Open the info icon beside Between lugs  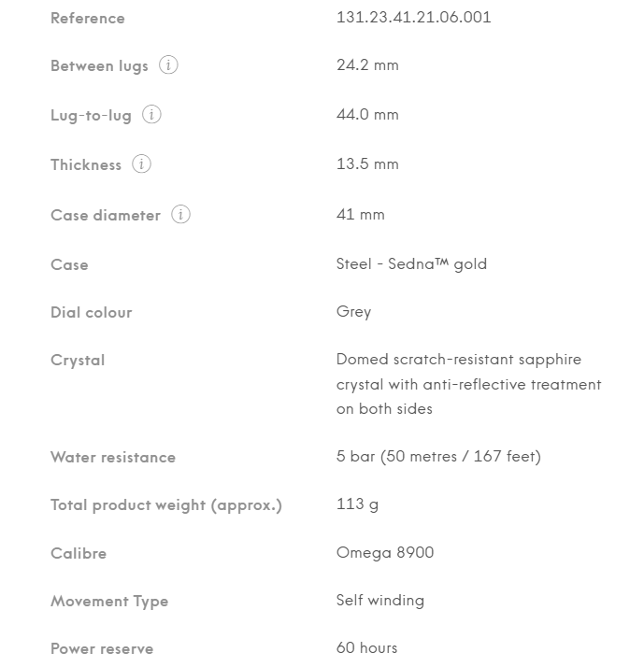pyautogui.click(x=168, y=65)
